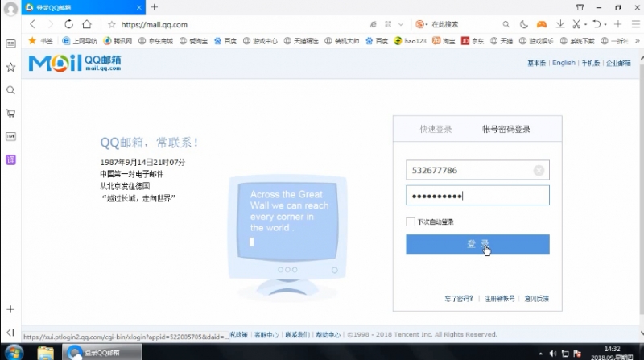644x360 pixels.
Task: Open the 腾讯网 bookmark
Action: 118,41
